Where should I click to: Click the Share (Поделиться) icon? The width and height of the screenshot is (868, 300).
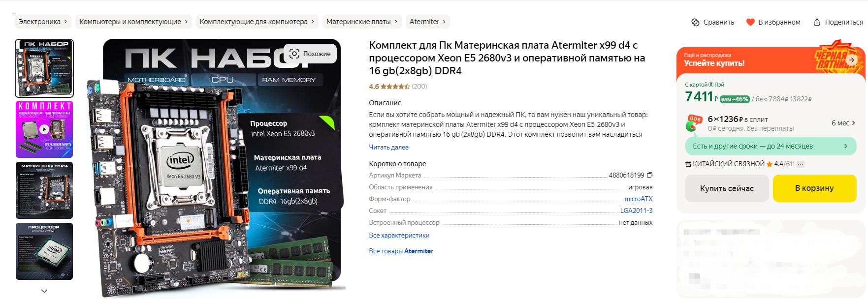point(817,22)
